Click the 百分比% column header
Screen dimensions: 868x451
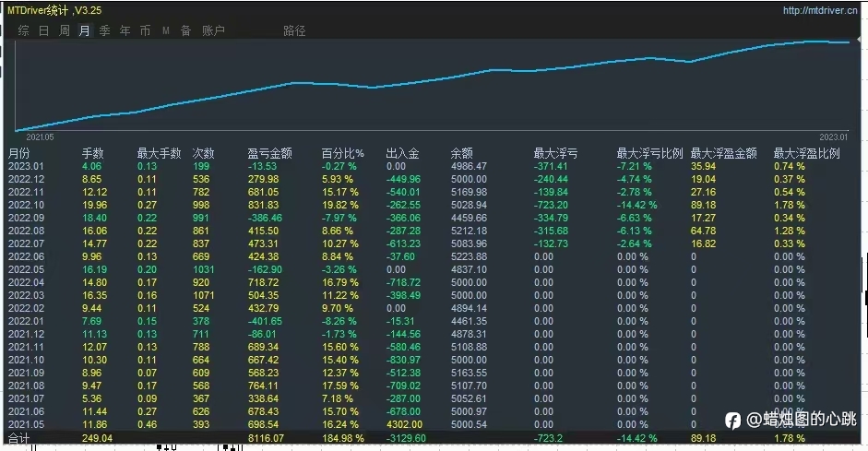pyautogui.click(x=342, y=153)
